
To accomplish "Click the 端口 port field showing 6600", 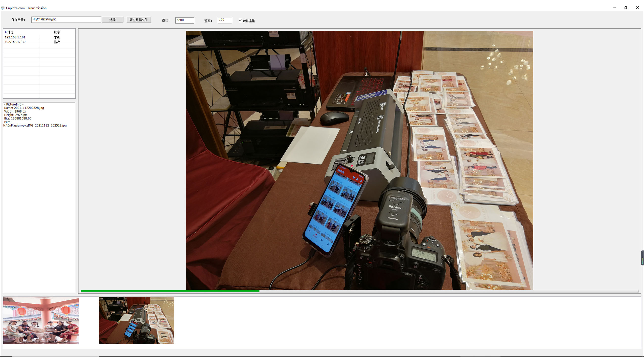I will (x=185, y=20).
